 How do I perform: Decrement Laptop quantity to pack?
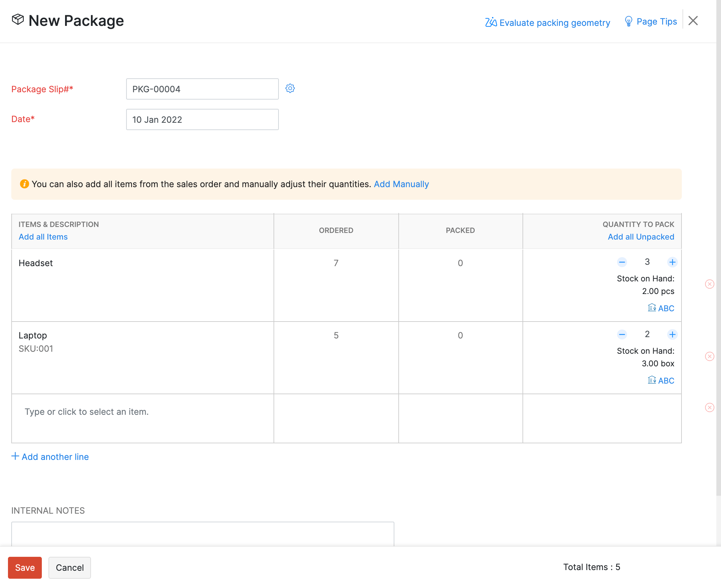click(x=622, y=334)
